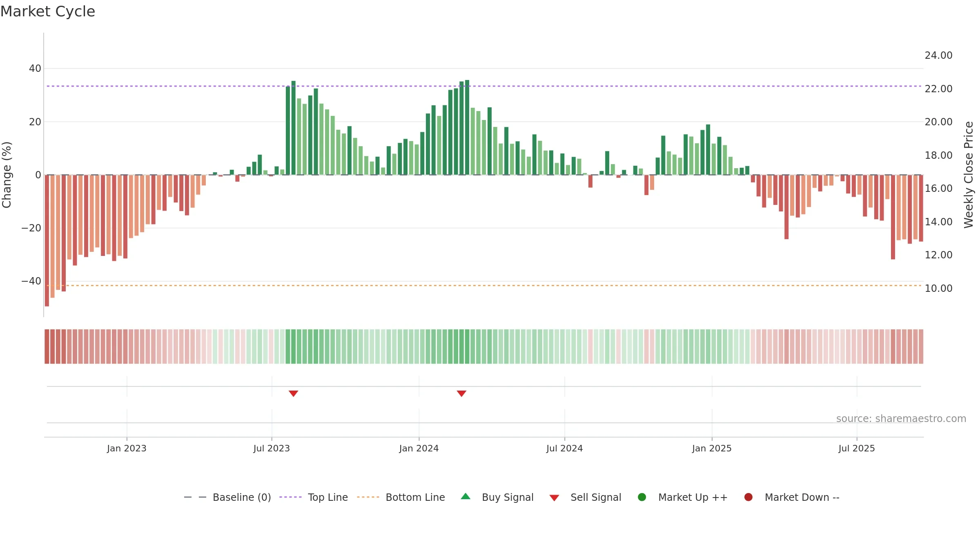Click the tallest green bar near Jul 2023
Image resolution: width=980 pixels, height=551 pixels.
click(293, 128)
